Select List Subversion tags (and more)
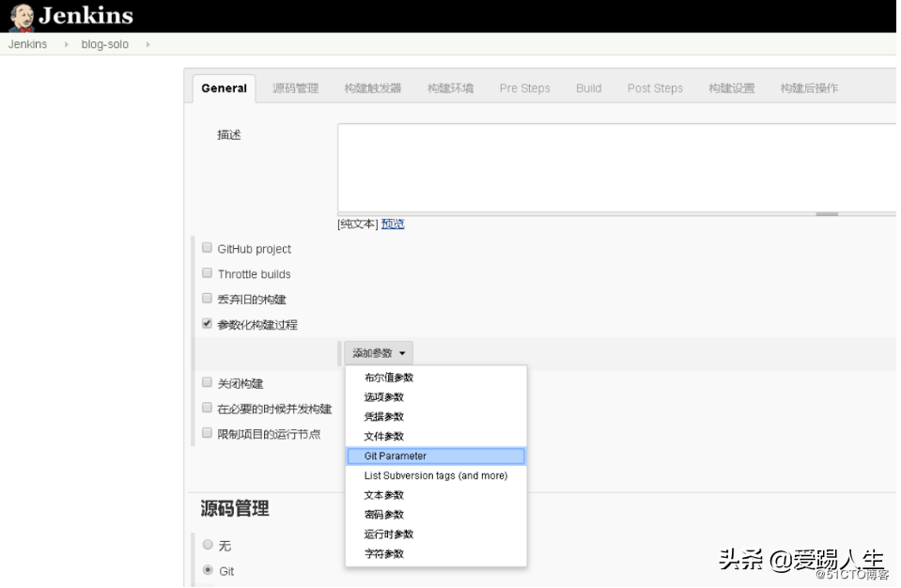This screenshot has height=588, width=901. click(436, 475)
